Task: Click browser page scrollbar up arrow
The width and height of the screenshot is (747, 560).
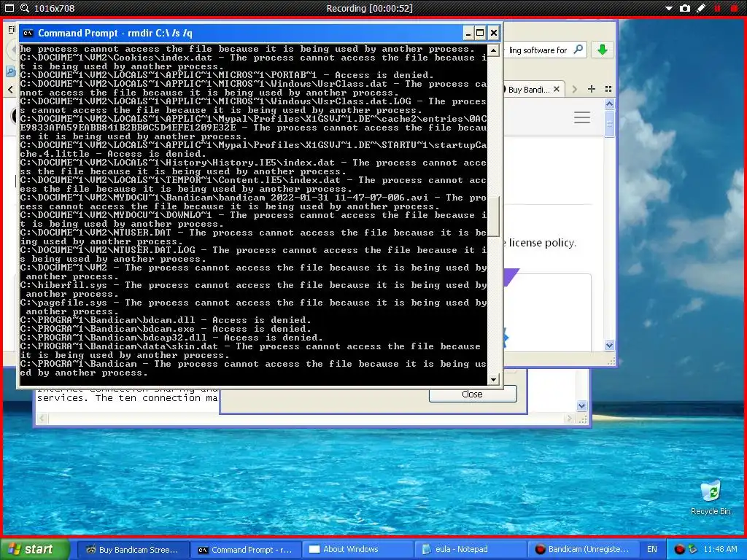Action: [x=609, y=104]
